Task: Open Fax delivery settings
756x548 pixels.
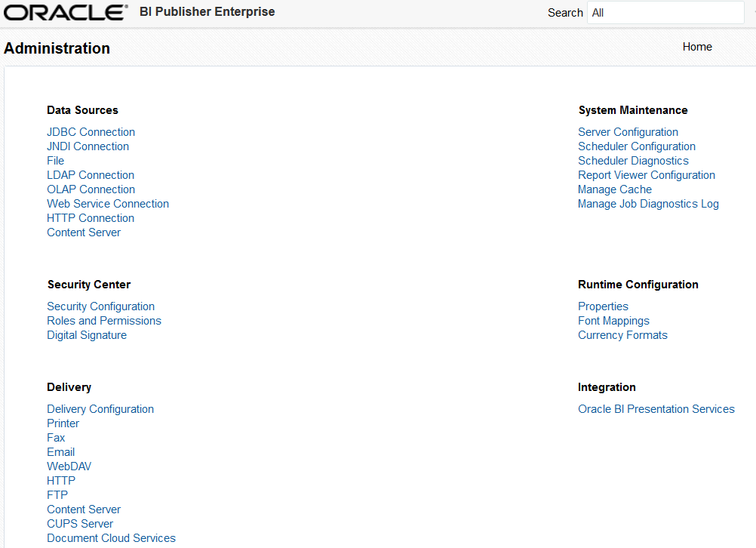Action: [55, 438]
